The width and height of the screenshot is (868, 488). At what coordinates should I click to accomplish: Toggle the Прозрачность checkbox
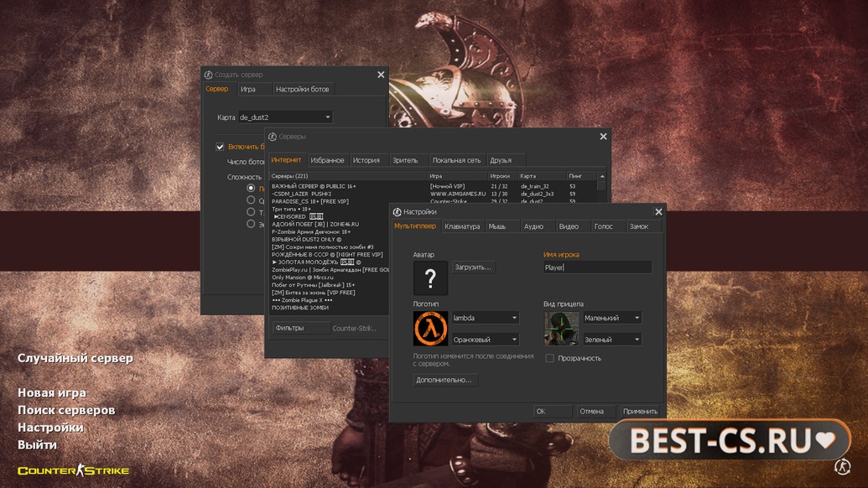[x=549, y=359]
